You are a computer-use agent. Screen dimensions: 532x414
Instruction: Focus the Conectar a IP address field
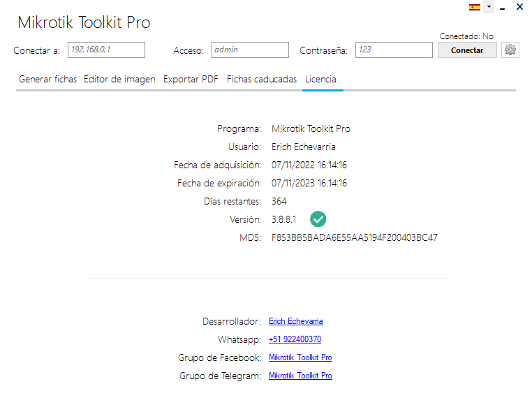(x=106, y=50)
